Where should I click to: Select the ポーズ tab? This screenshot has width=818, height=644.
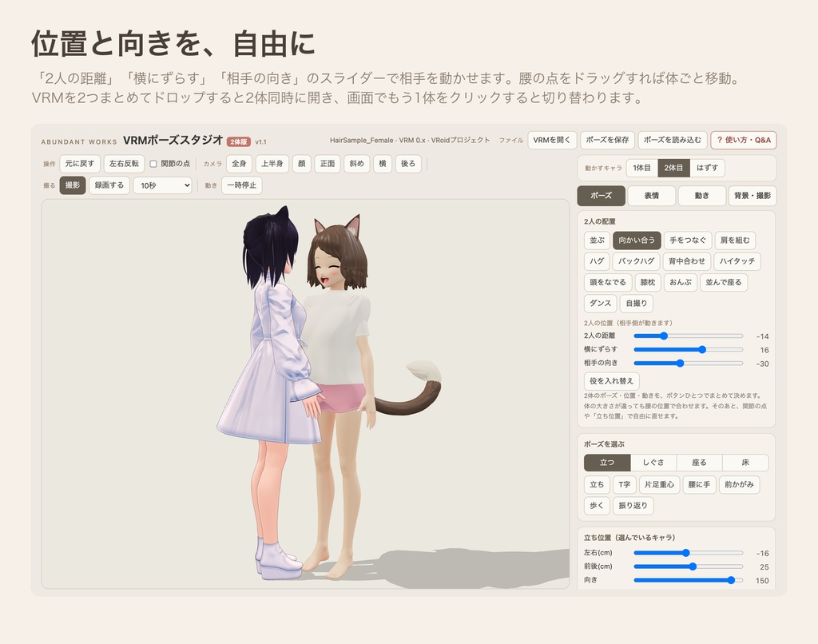click(601, 196)
